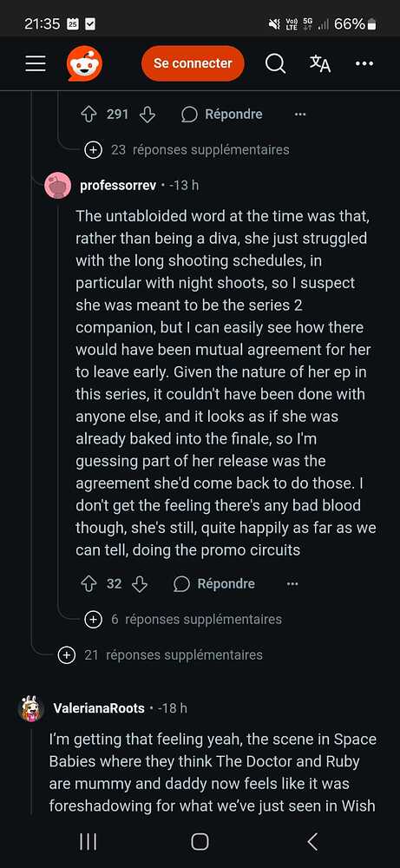Screen dimensions: 400x868
Task: Open the top-right three-dot overflow menu
Action: (x=364, y=63)
